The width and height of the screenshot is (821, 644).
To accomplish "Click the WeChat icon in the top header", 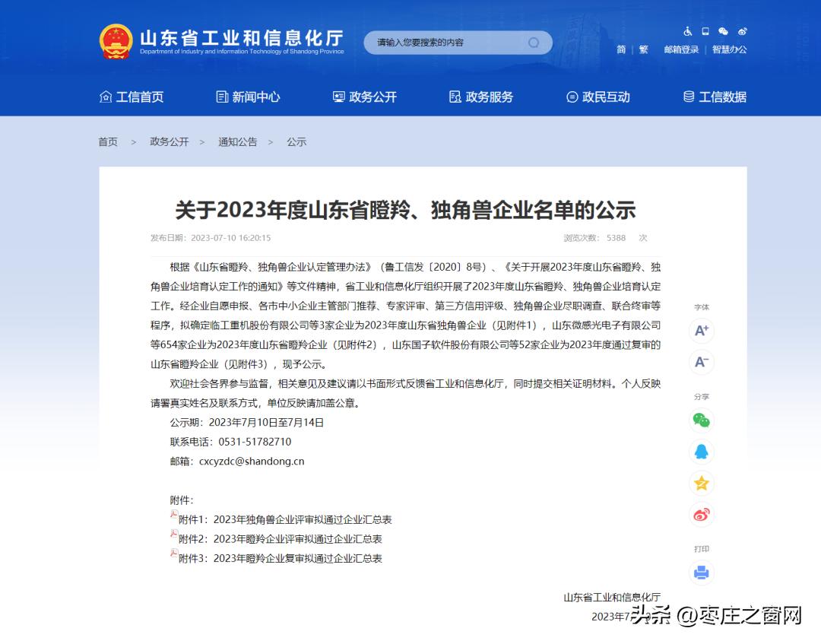I will pyautogui.click(x=723, y=30).
